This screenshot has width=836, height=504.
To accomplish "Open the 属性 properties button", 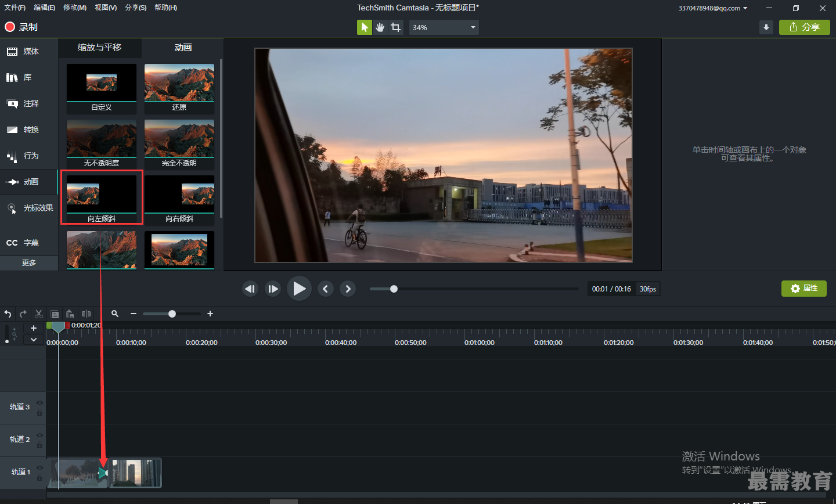I will pos(804,289).
